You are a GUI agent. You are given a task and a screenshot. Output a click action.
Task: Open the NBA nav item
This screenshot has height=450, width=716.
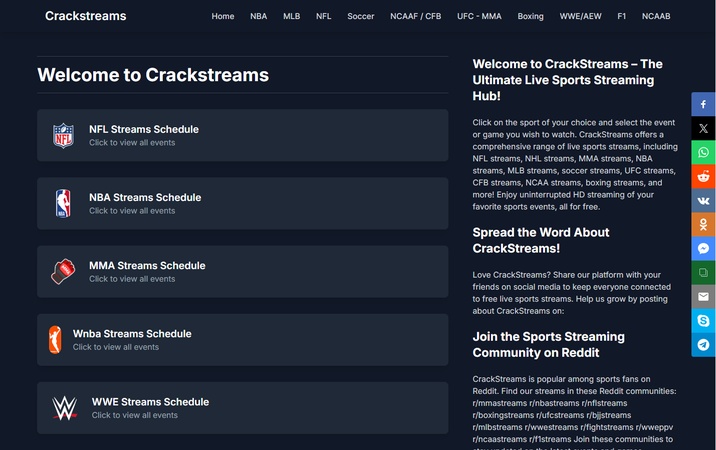258,16
